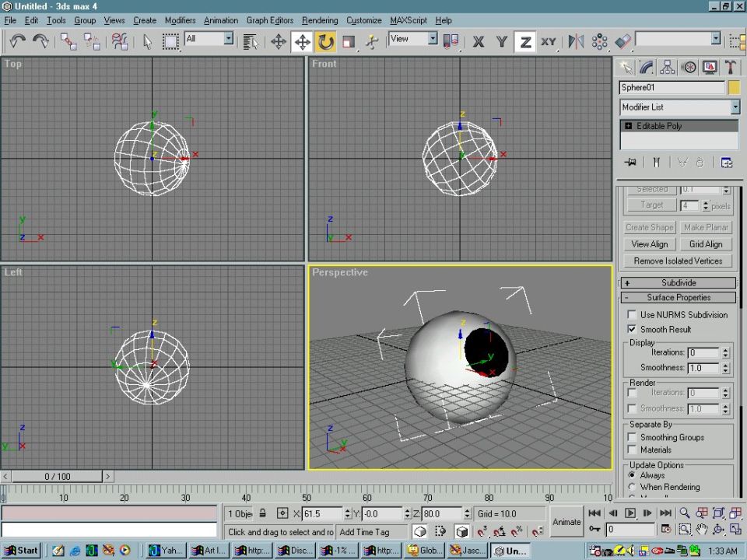Expand the Editable Poly stack entry
Screen dimensions: 747x560
tap(629, 126)
